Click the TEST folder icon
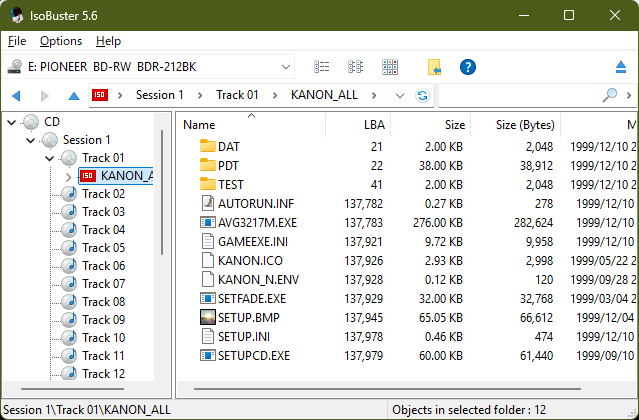Screen dimensions: 639x420 click(x=208, y=184)
